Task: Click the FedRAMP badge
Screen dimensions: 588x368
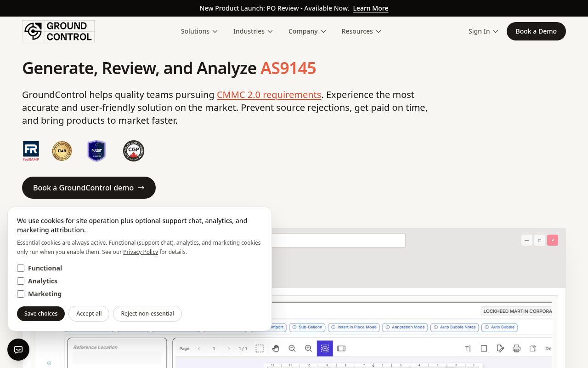Action: click(31, 151)
